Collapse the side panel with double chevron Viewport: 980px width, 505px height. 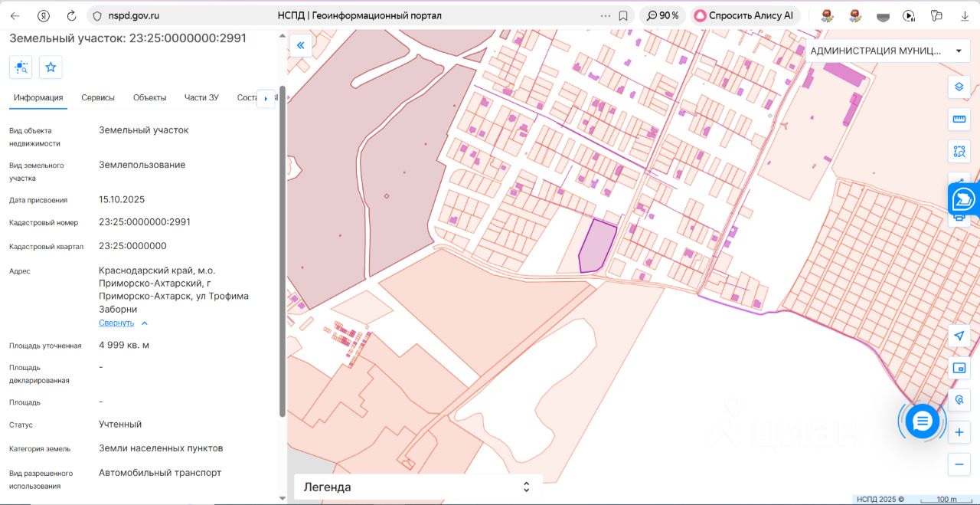(x=301, y=45)
